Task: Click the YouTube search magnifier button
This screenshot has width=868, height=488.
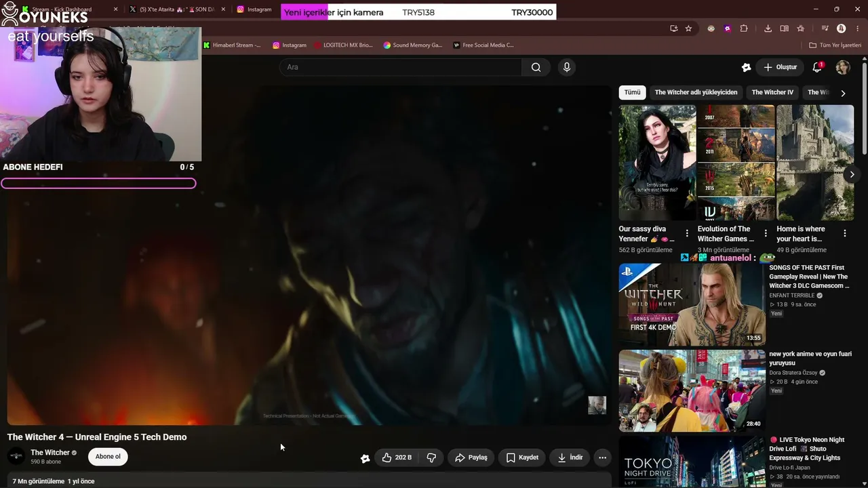Action: 536,67
